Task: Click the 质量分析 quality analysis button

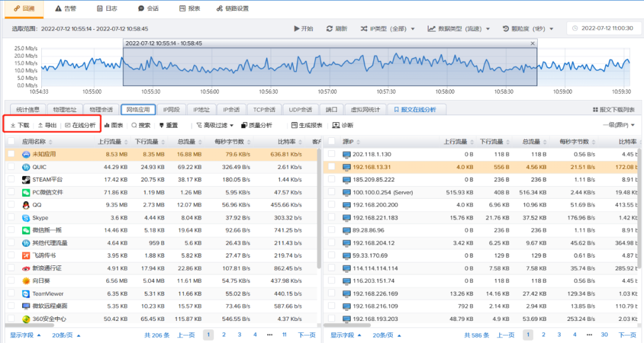Action: (256, 125)
